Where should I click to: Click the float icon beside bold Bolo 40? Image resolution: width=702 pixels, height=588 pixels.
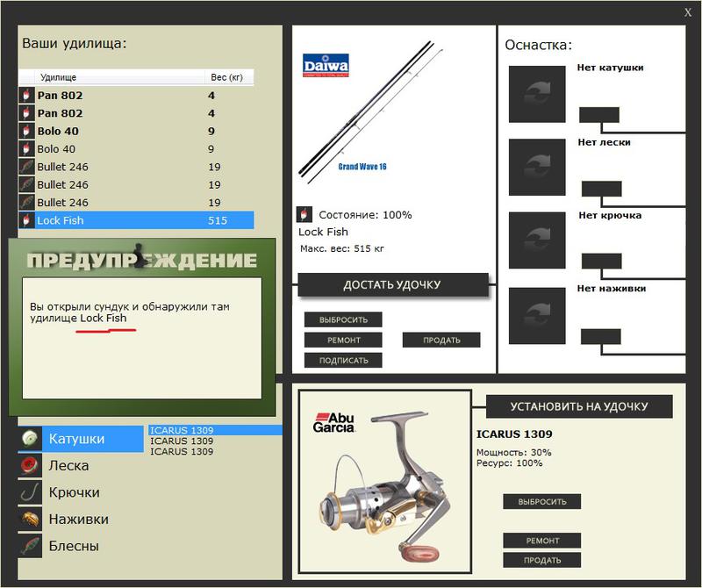[26, 131]
